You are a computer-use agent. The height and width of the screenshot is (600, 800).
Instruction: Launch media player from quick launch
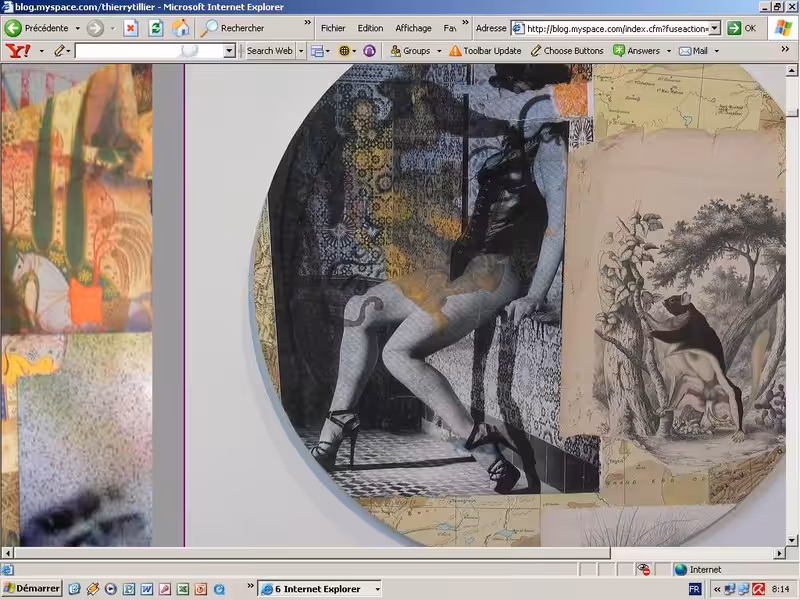pyautogui.click(x=111, y=589)
